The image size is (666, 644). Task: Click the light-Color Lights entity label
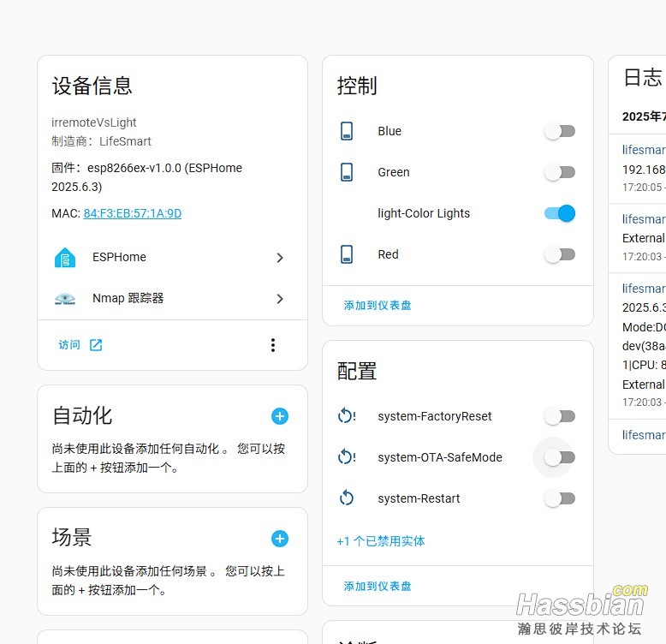(x=424, y=213)
